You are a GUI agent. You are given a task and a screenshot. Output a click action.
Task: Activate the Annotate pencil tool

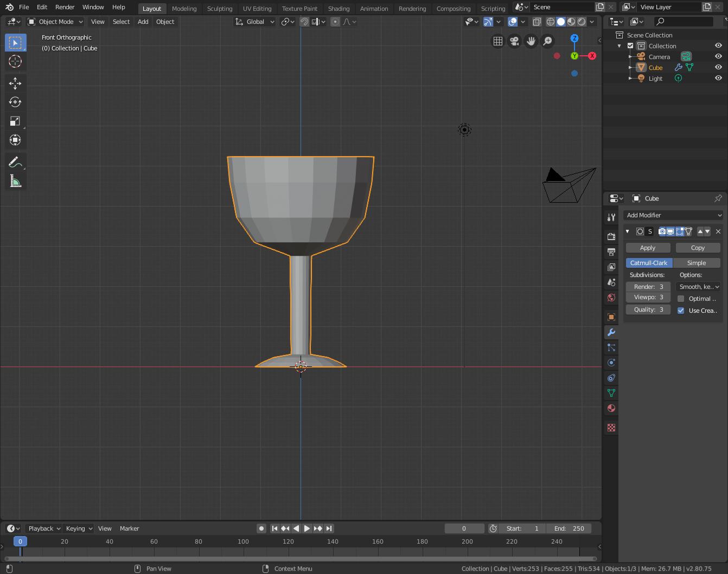coord(15,162)
